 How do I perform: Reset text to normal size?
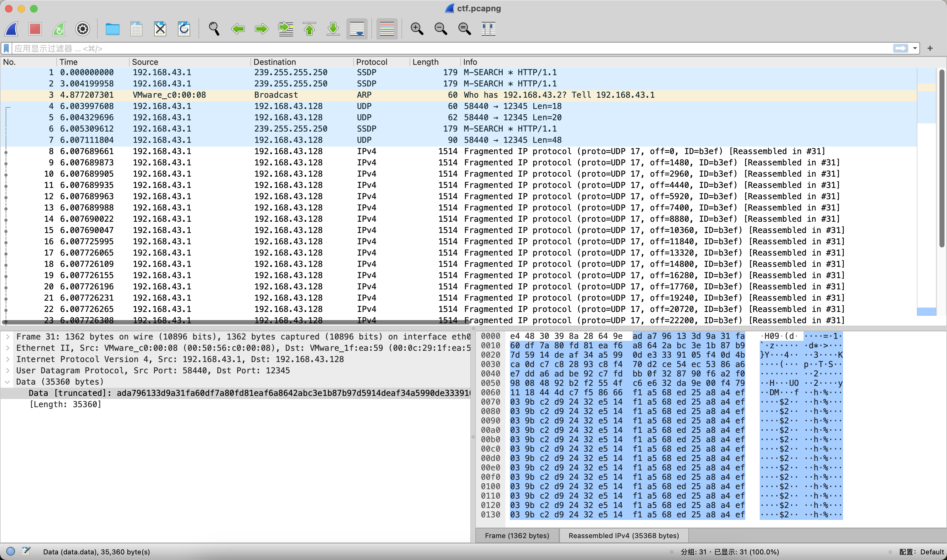[x=464, y=29]
